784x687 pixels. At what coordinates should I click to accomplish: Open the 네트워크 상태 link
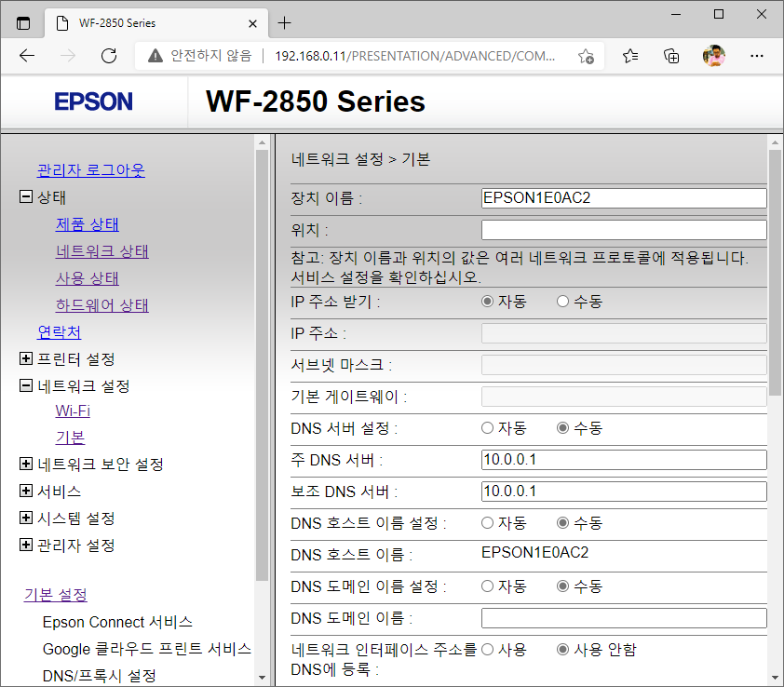(x=102, y=251)
